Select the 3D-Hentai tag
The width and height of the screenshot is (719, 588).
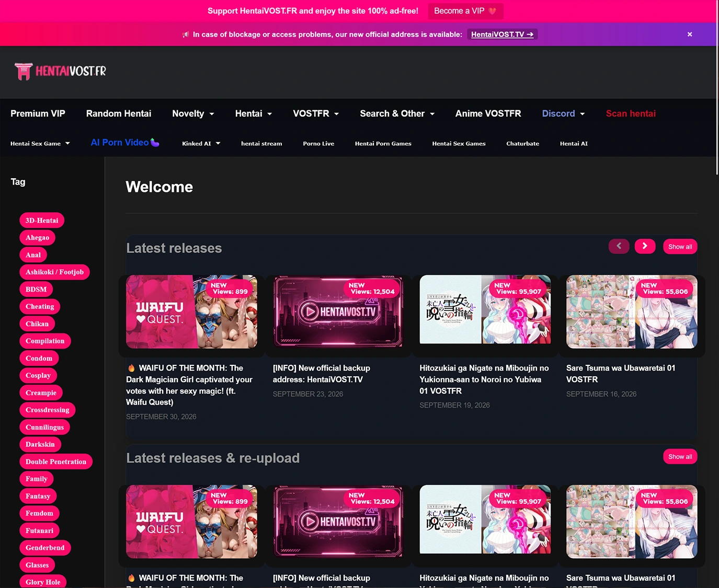(42, 221)
